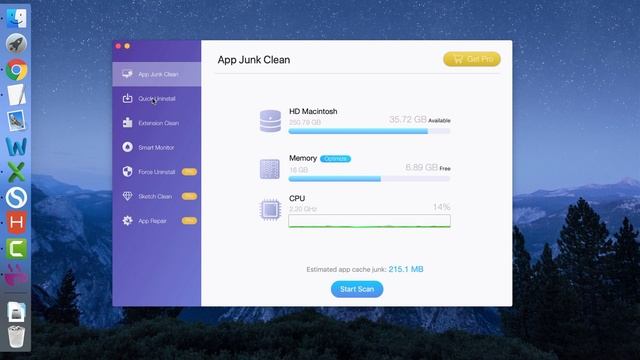This screenshot has width=640, height=360.
Task: Click the Start Scan button
Action: click(x=357, y=289)
